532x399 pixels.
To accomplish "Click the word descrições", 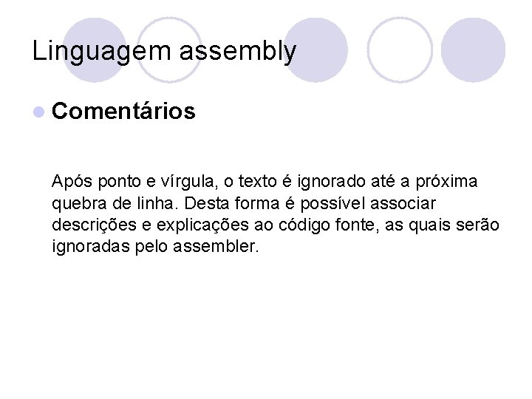I will [94, 225].
